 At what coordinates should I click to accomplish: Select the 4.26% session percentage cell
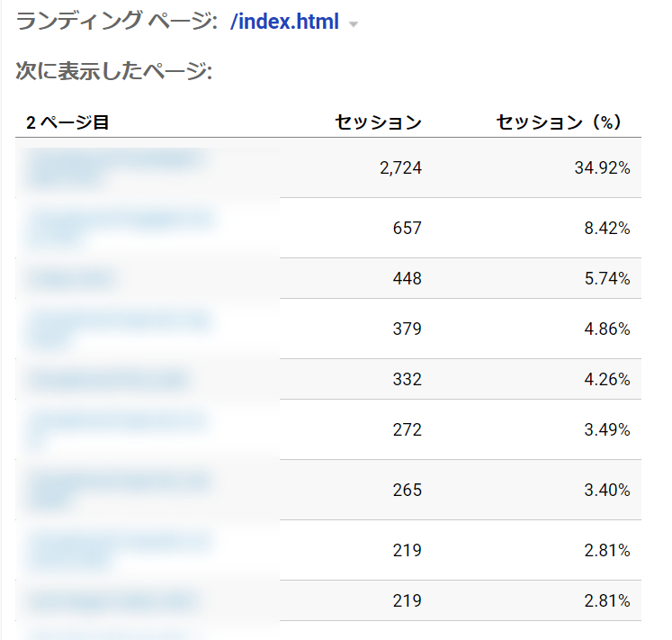606,379
